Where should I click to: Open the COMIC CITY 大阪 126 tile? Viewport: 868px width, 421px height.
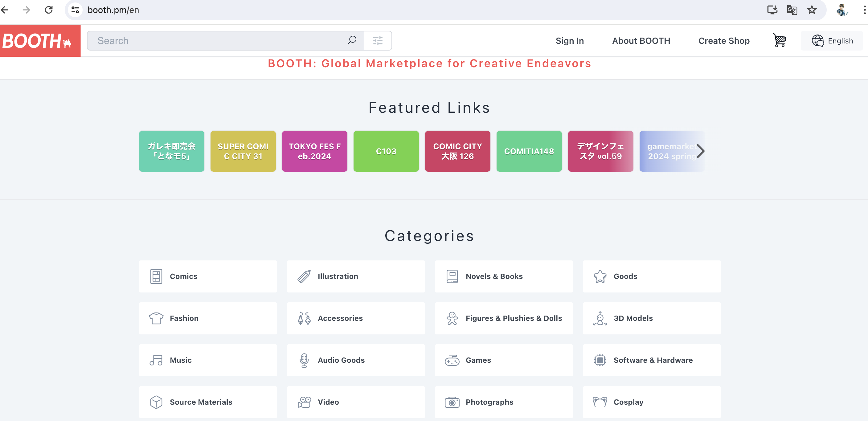[x=457, y=151]
